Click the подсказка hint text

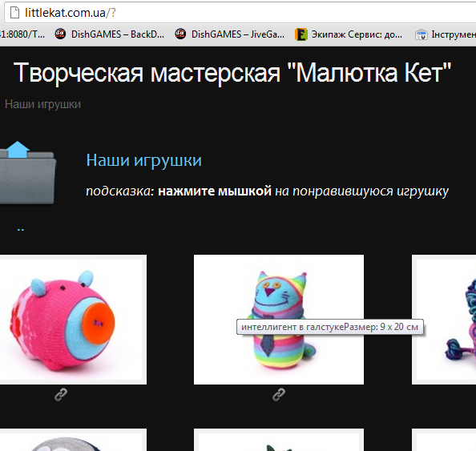coord(267,191)
